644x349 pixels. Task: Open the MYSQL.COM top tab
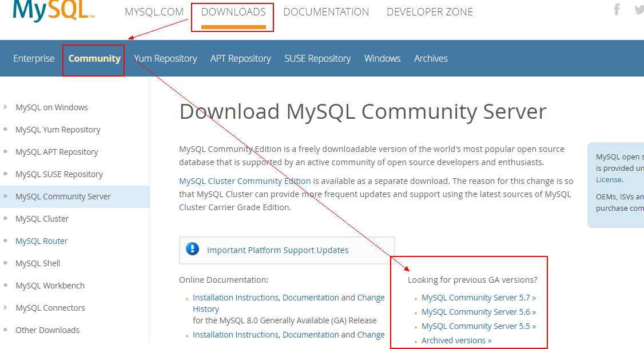point(154,12)
